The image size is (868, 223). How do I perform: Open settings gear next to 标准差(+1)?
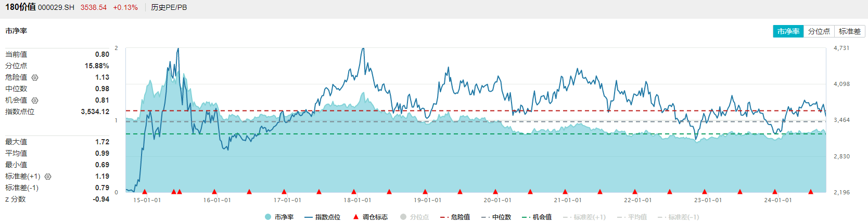tap(48, 177)
